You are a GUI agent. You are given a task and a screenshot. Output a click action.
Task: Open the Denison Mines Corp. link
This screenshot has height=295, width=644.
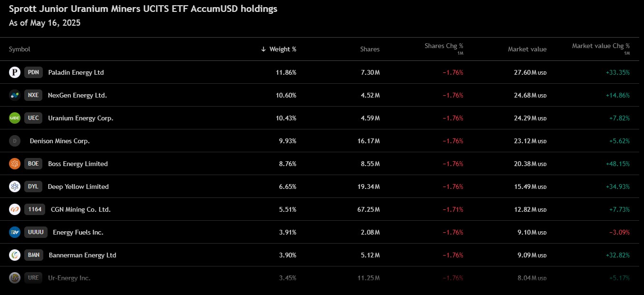click(x=59, y=141)
